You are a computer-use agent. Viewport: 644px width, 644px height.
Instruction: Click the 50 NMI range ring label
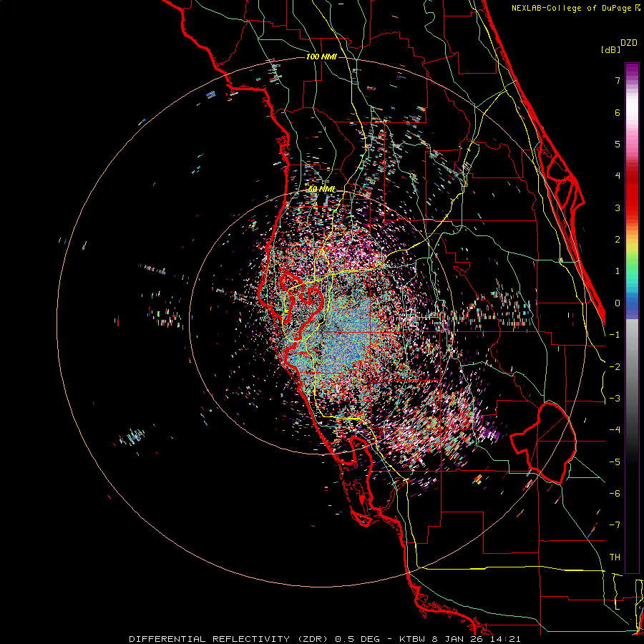322,190
